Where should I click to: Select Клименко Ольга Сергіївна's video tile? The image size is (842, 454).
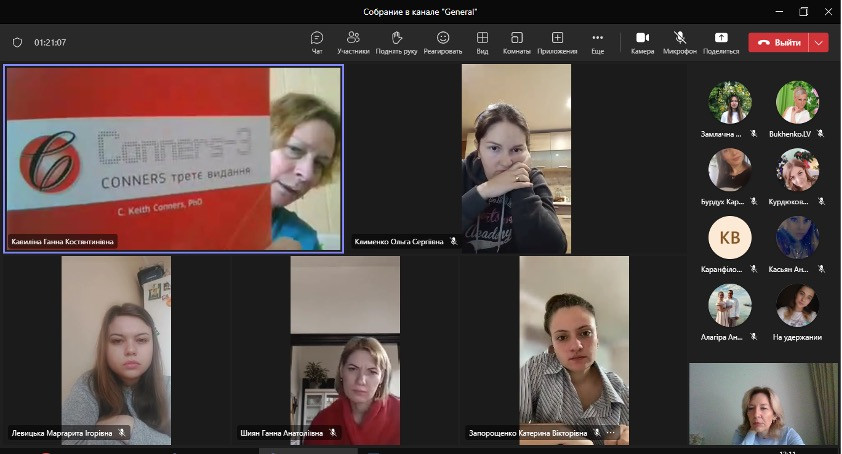pyautogui.click(x=516, y=158)
